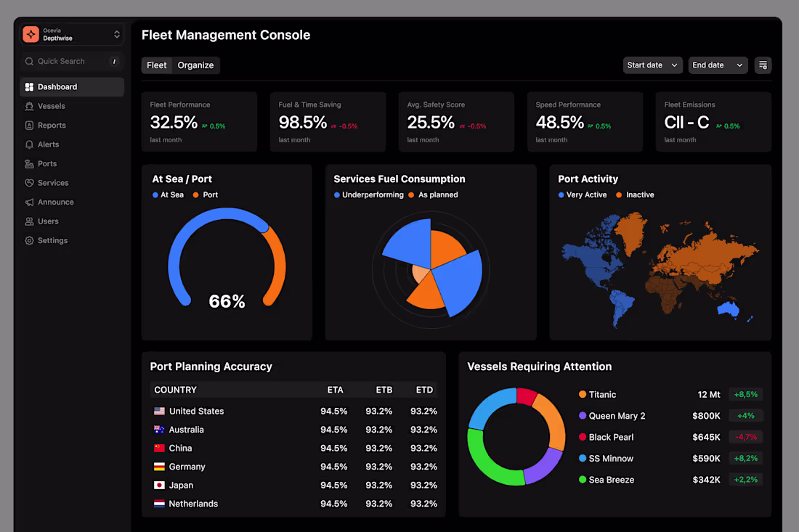Image resolution: width=799 pixels, height=532 pixels.
Task: Click Fuel & Time Saving red trend arrow
Action: pos(334,126)
